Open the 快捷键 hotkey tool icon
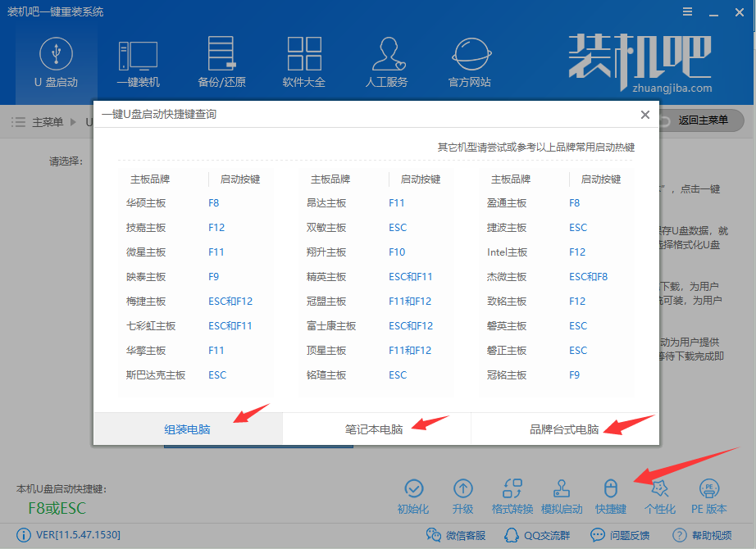756x549 pixels. [x=611, y=492]
